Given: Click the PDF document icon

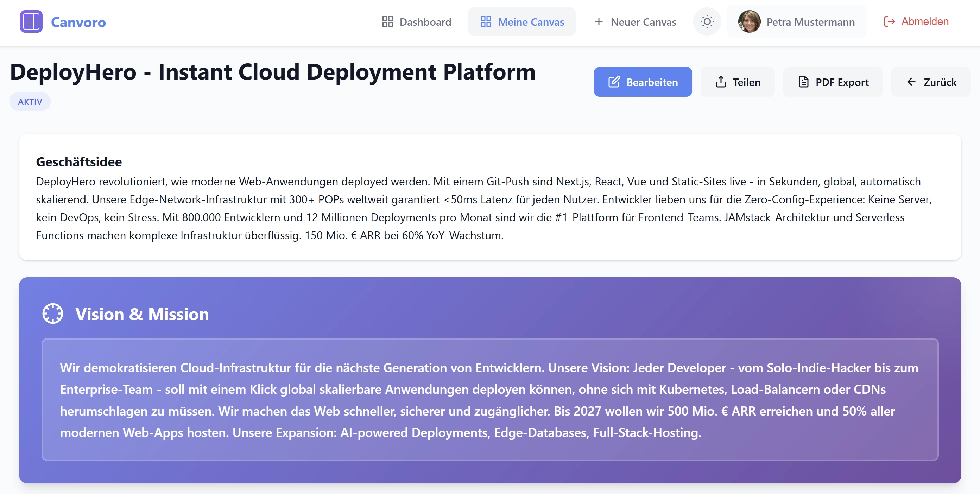Looking at the screenshot, I should [x=803, y=82].
